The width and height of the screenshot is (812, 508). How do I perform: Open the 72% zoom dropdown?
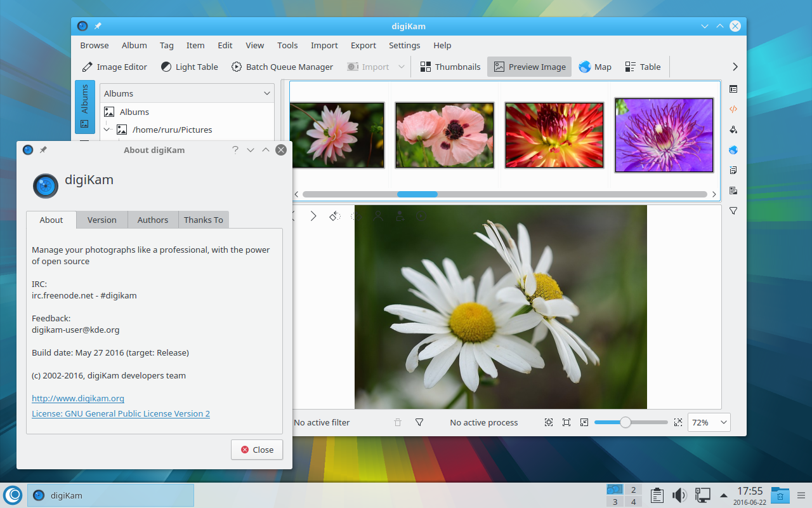pos(709,422)
